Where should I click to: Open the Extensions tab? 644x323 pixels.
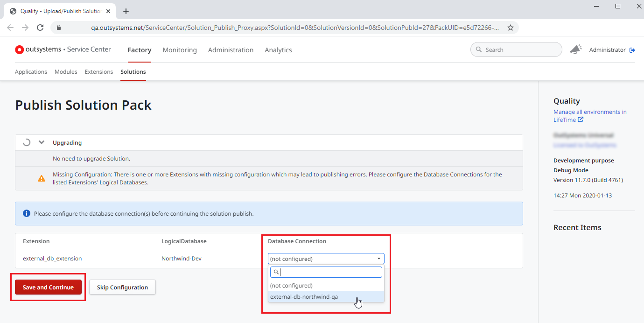point(98,71)
